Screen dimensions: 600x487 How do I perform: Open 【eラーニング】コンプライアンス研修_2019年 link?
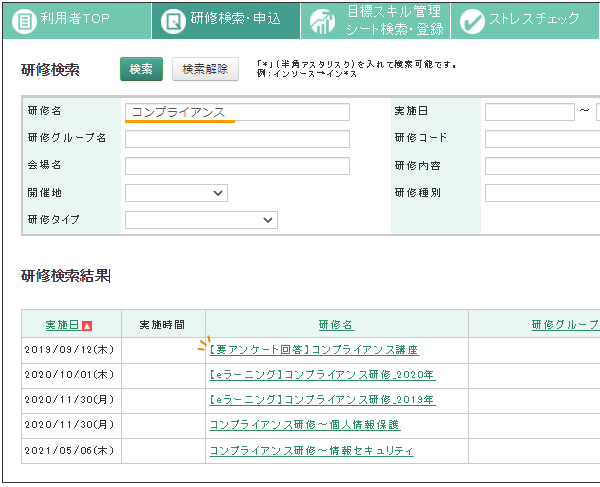[x=323, y=400]
